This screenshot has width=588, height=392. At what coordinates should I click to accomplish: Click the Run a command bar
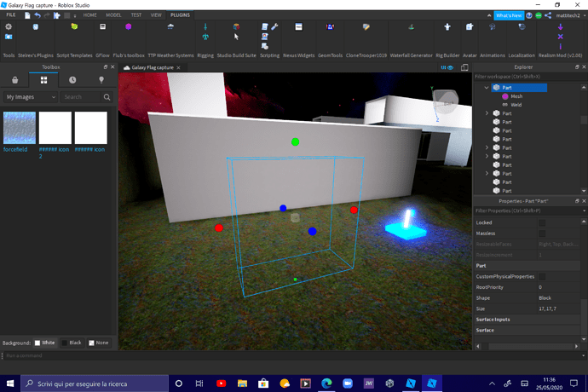(292, 355)
